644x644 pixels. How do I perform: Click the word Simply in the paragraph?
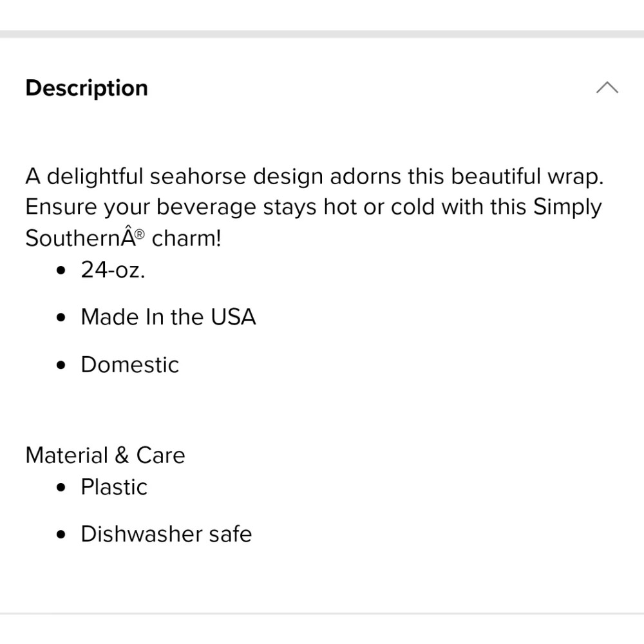(x=567, y=207)
